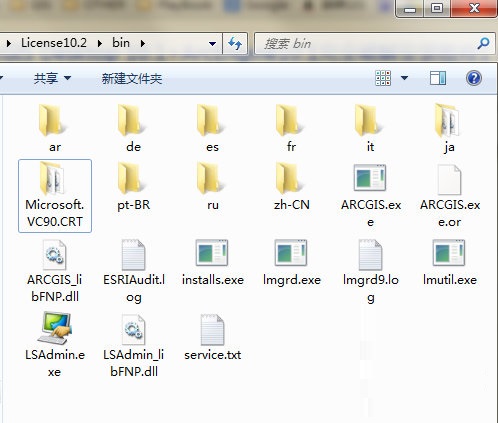Image resolution: width=498 pixels, height=423 pixels.
Task: Minimize the Explorer window
Action: pyautogui.click(x=410, y=8)
